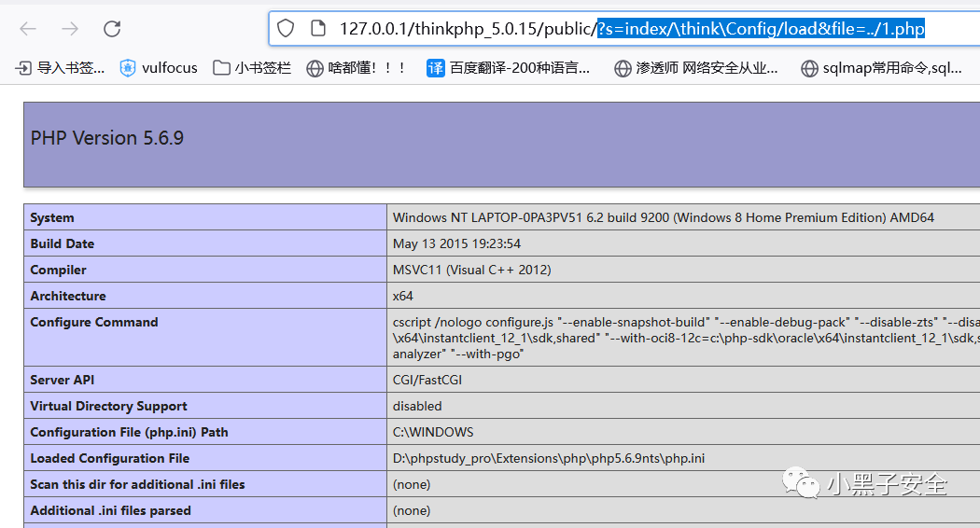This screenshot has height=528, width=980.
Task: Select the cscript /nologo configure.js value
Action: click(x=686, y=338)
